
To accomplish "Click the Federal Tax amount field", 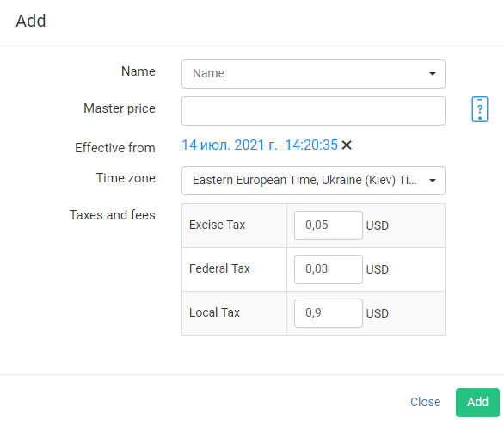I will [329, 269].
